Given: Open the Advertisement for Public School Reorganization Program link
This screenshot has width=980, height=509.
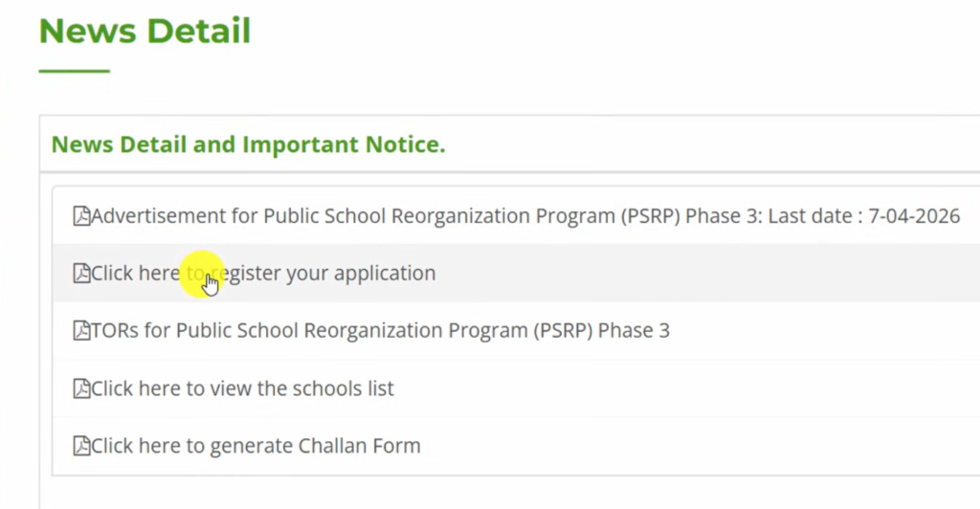Looking at the screenshot, I should pos(383,216).
